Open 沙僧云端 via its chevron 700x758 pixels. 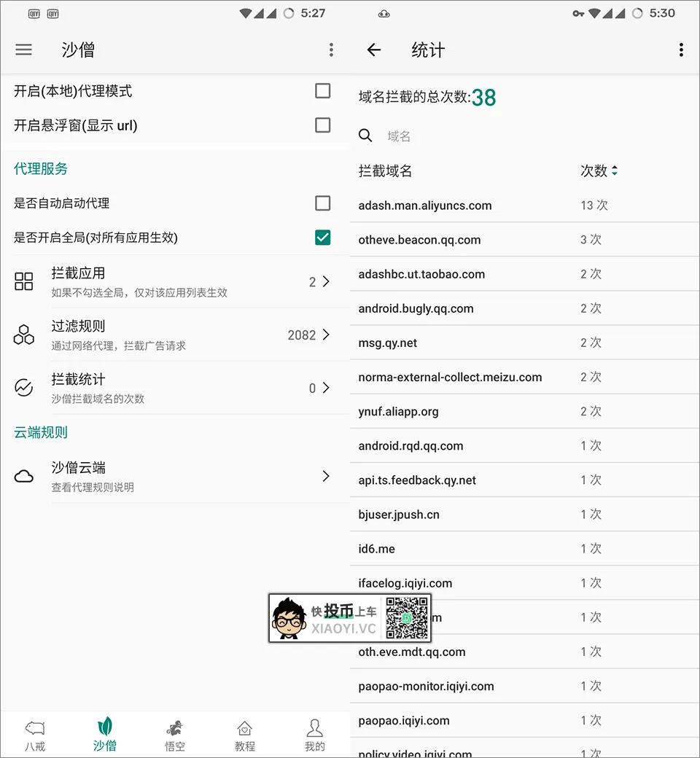(326, 476)
